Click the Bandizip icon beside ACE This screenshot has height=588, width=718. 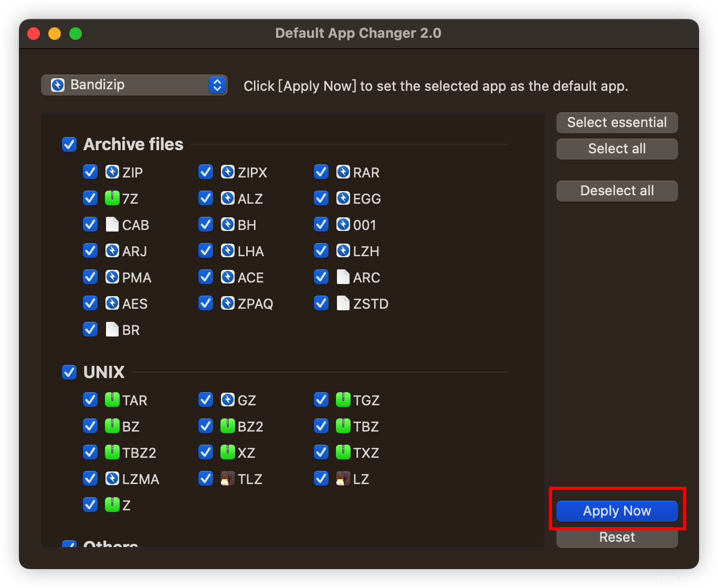click(228, 277)
